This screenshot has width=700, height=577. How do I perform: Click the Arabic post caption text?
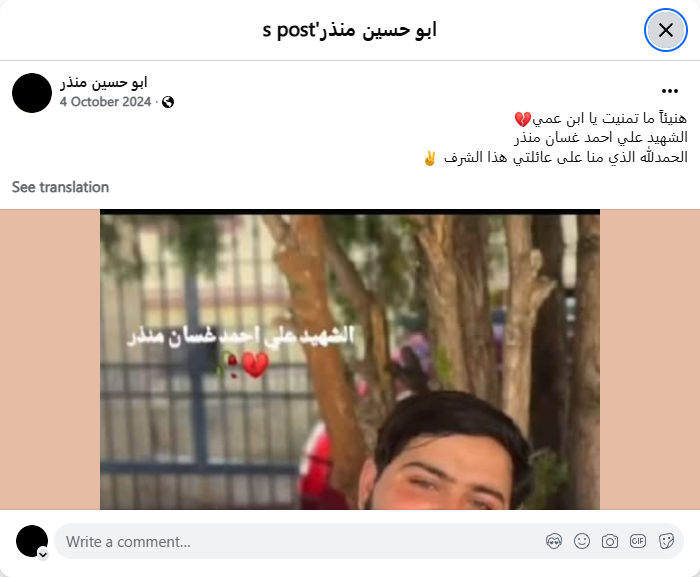555,138
